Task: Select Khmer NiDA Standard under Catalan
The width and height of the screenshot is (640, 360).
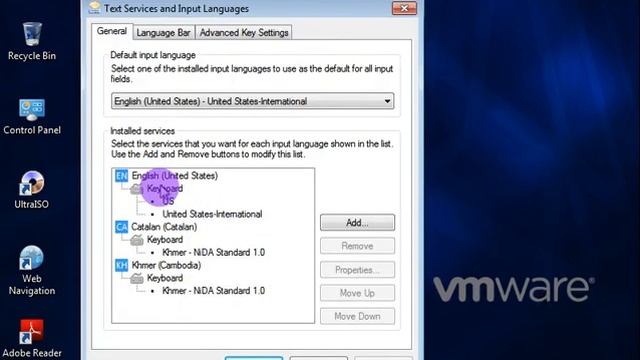Action: click(x=213, y=253)
